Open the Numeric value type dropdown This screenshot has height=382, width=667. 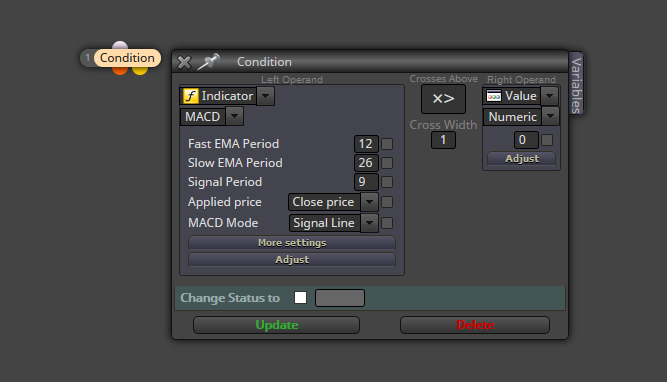click(550, 116)
